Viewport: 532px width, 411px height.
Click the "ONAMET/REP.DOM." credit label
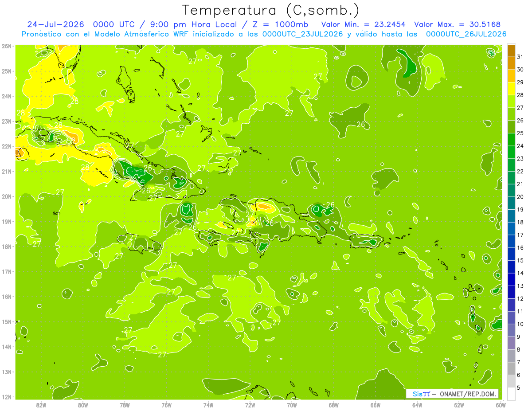click(467, 394)
